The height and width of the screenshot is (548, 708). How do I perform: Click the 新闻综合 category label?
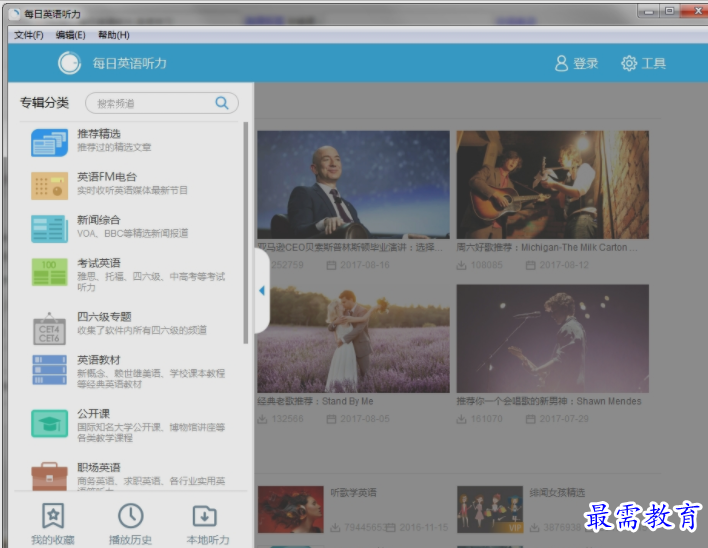(99, 220)
